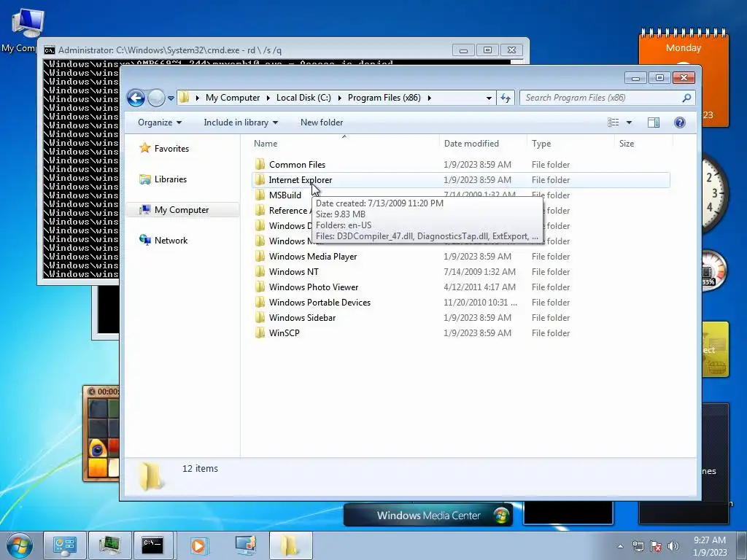This screenshot has height=560, width=747.
Task: Open Include in library menu
Action: [241, 122]
